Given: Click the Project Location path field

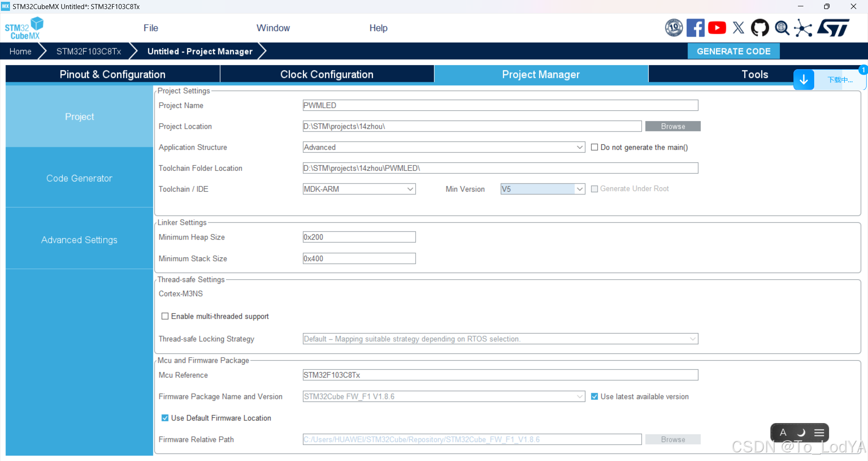Looking at the screenshot, I should [x=472, y=127].
